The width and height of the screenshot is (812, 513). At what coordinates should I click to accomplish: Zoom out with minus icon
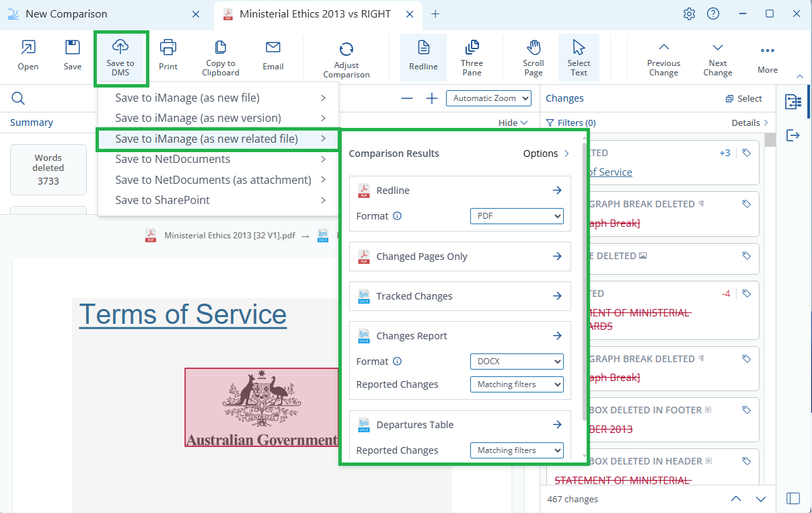407,98
